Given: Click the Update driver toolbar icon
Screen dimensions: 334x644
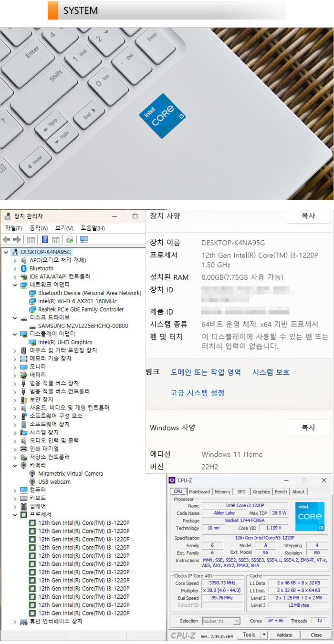Looking at the screenshot, I should pos(70,239).
